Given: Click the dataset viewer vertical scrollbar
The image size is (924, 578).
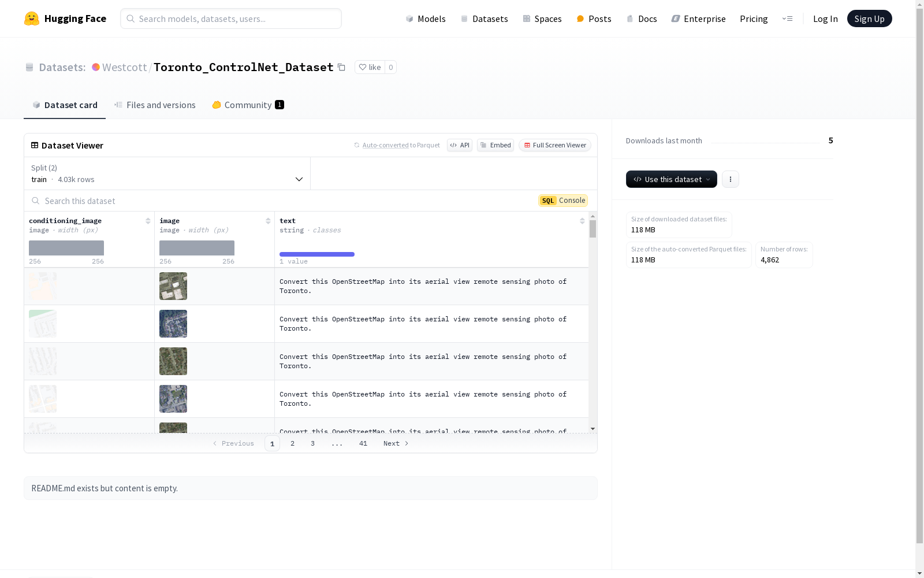Looking at the screenshot, I should (593, 228).
